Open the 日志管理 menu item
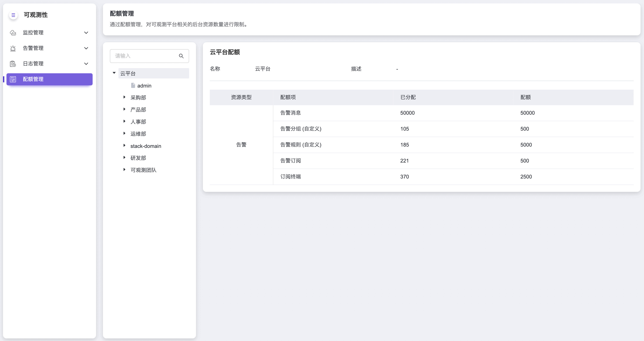Viewport: 644px width, 341px height. pos(33,64)
